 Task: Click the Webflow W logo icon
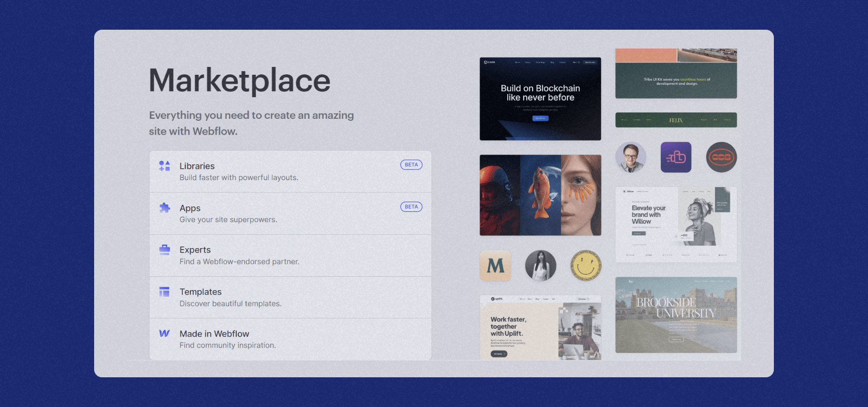coord(164,333)
